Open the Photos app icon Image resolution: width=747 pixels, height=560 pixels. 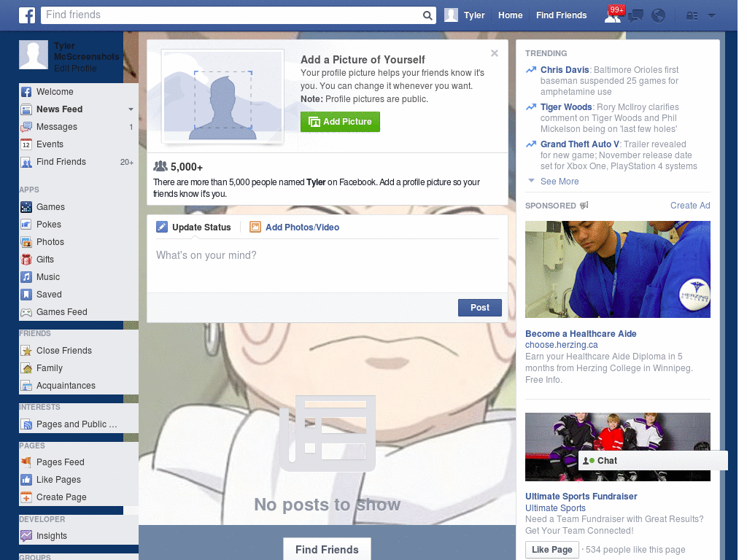[26, 242]
